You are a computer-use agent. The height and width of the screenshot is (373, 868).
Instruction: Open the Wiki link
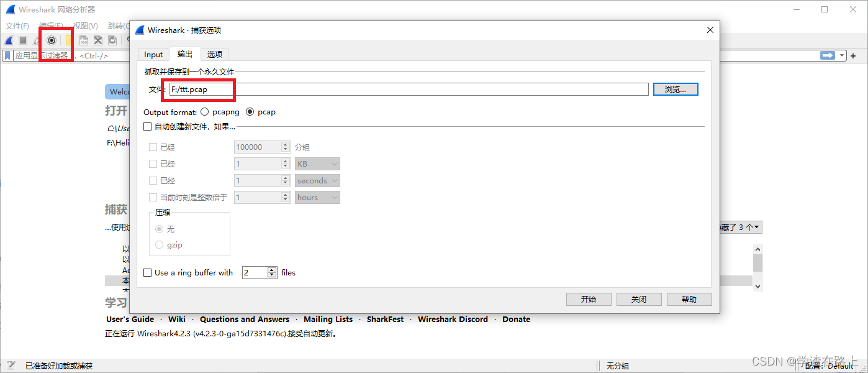(177, 320)
